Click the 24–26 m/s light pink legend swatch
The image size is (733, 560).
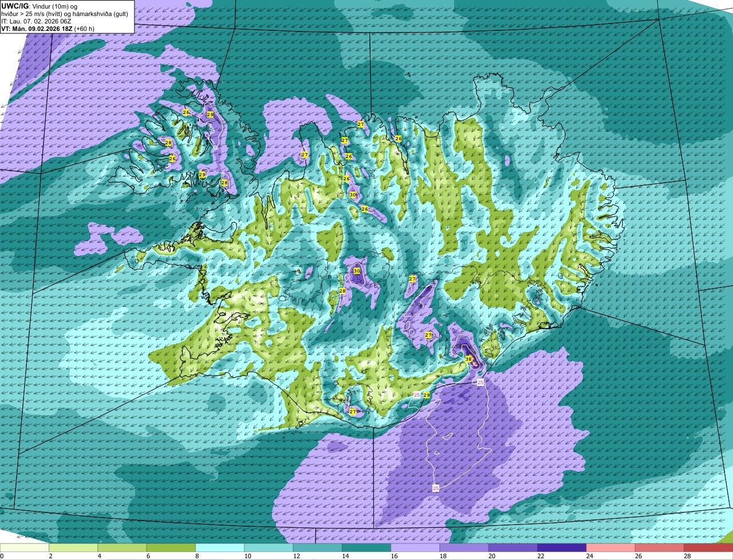click(x=610, y=547)
